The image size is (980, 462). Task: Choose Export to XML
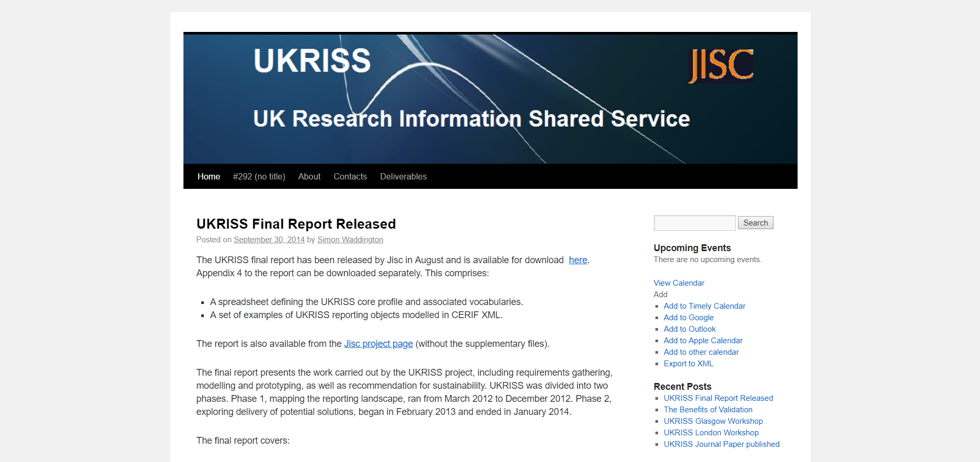[x=688, y=364]
